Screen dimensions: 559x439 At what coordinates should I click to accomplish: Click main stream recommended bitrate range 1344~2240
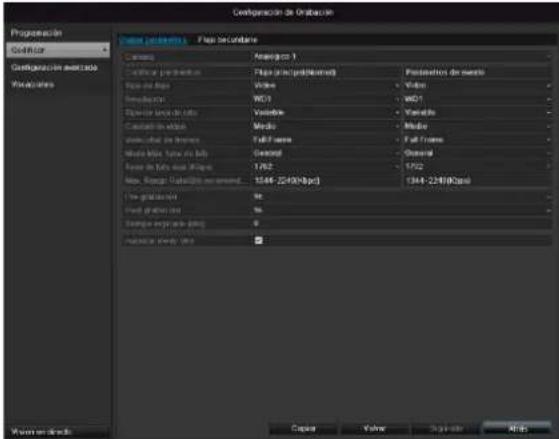click(x=287, y=181)
